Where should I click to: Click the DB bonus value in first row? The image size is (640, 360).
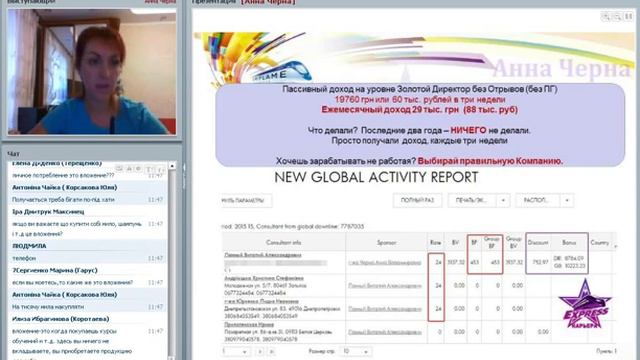tap(569, 258)
